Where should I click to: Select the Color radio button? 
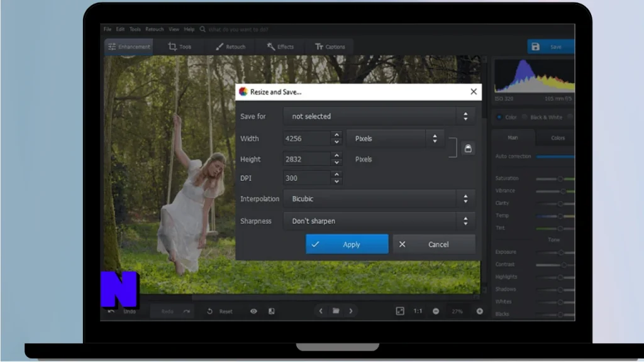click(x=499, y=118)
